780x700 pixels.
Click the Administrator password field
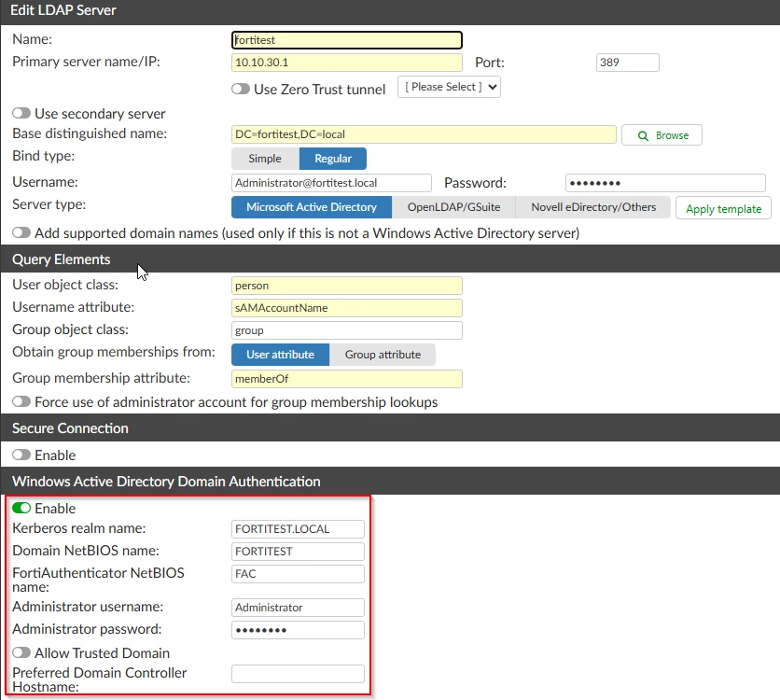pyautogui.click(x=298, y=630)
